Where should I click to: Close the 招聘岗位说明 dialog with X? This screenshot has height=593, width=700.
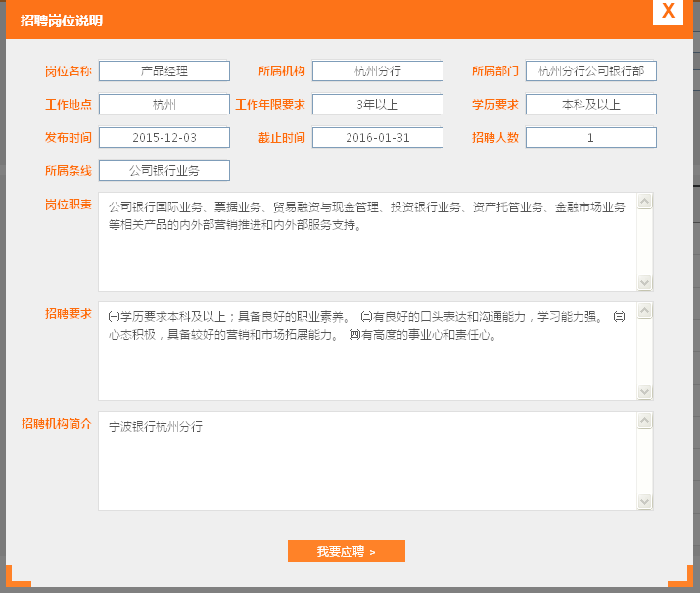(668, 12)
